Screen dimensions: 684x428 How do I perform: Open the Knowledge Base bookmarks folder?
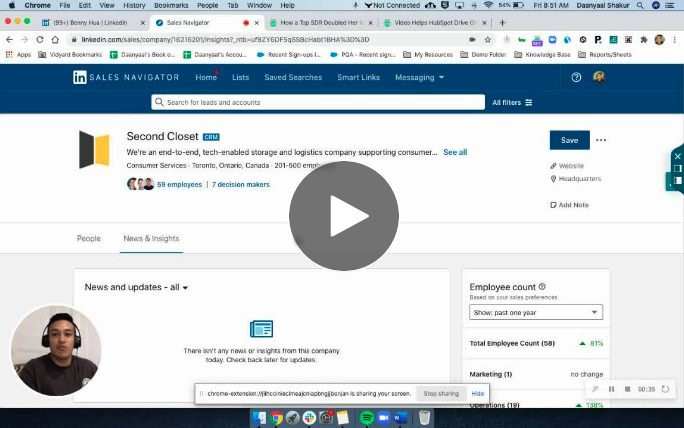pos(542,55)
